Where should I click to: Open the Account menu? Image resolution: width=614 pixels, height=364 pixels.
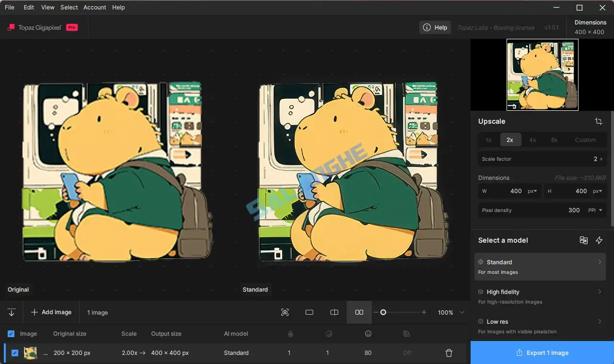click(94, 7)
